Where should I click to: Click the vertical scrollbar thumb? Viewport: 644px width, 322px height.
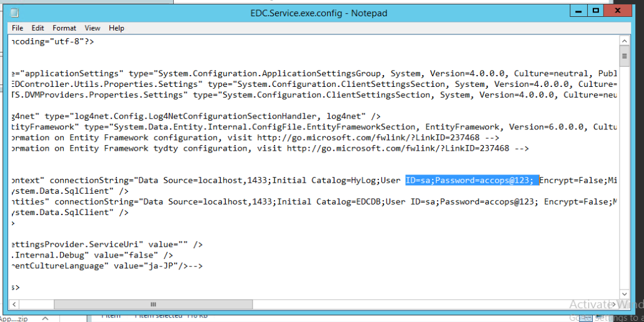(x=624, y=57)
